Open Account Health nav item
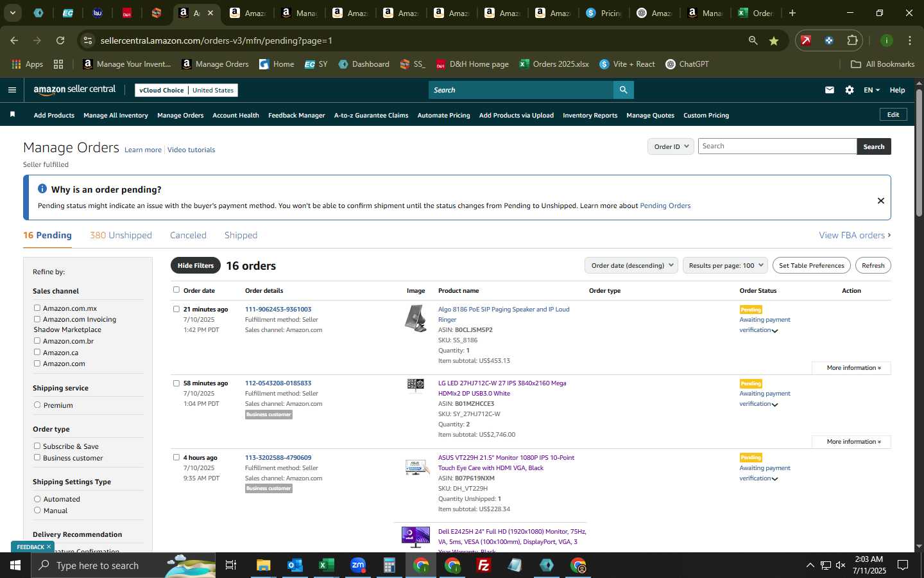 point(235,116)
